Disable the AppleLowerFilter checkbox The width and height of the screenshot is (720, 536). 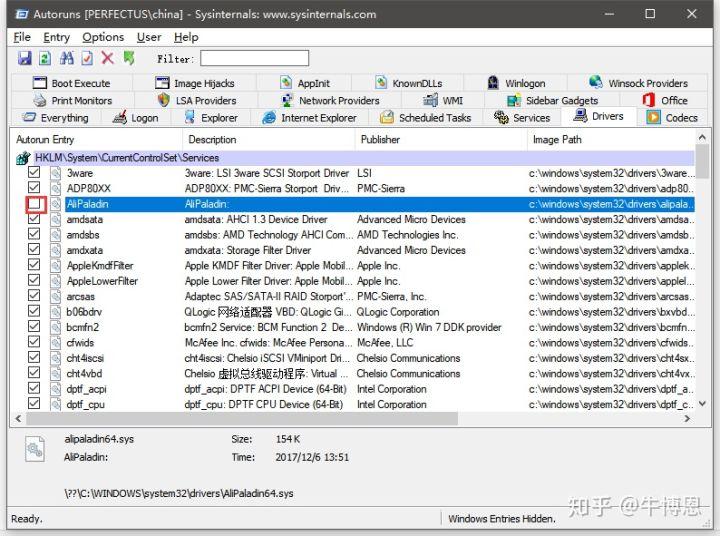point(34,280)
